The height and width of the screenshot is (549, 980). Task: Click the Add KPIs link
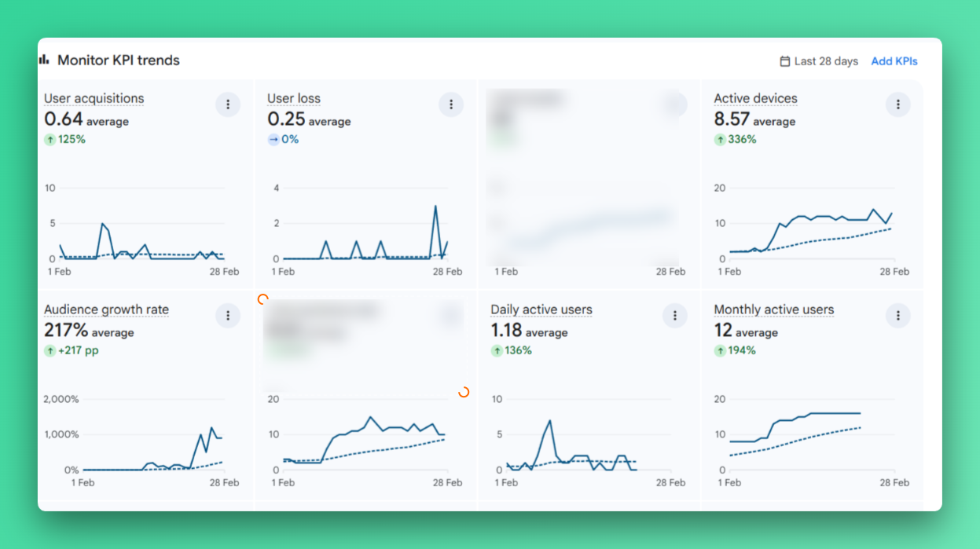[x=894, y=61]
